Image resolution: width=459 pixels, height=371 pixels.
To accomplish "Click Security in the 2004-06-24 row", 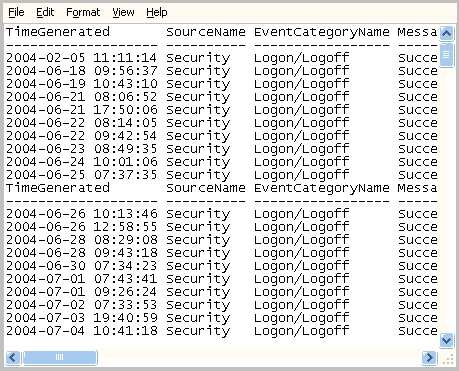I will 198,163.
